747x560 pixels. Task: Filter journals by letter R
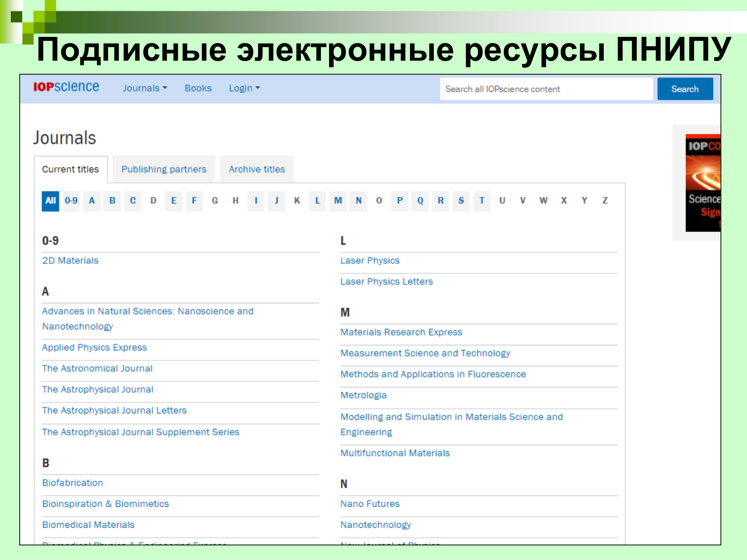point(441,201)
